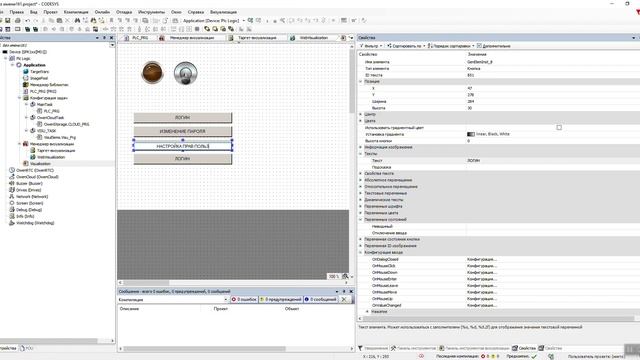Select the rotary switch element on canvas
This screenshot has height=360, width=640.
pos(185,73)
